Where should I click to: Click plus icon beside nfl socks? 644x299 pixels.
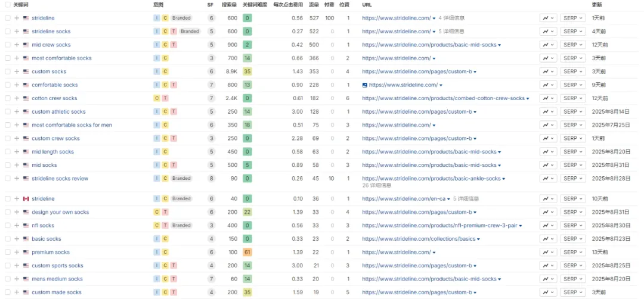(x=17, y=225)
